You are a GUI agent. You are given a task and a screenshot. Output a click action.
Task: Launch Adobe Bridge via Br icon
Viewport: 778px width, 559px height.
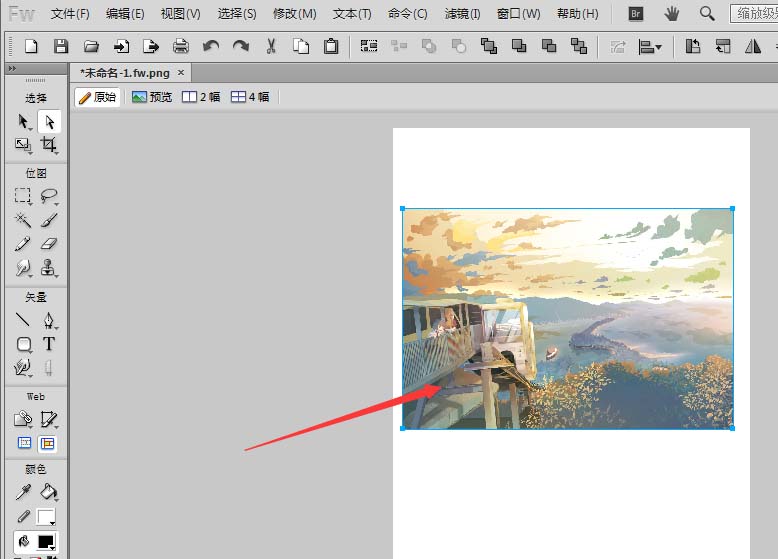pos(636,14)
